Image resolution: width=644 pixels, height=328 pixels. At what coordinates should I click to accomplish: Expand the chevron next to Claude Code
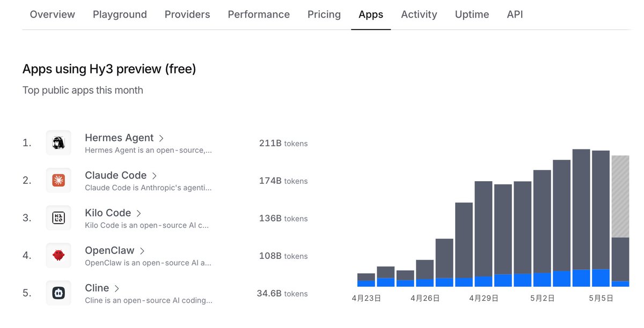(x=155, y=176)
